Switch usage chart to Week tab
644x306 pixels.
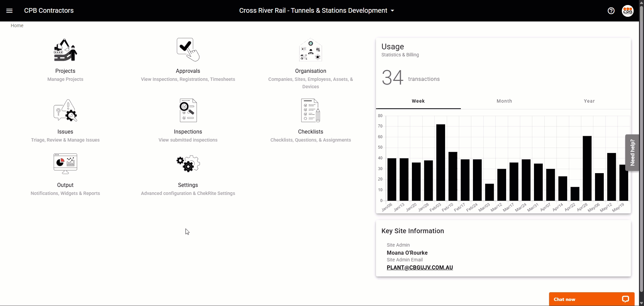pos(418,101)
